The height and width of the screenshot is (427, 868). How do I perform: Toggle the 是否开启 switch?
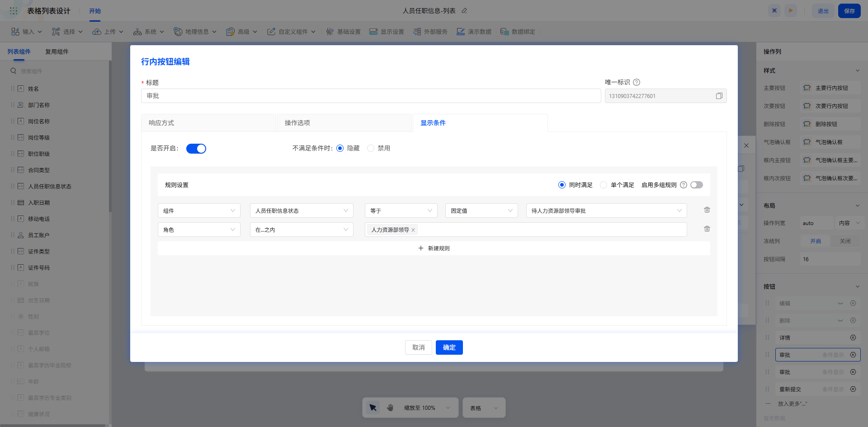(196, 149)
